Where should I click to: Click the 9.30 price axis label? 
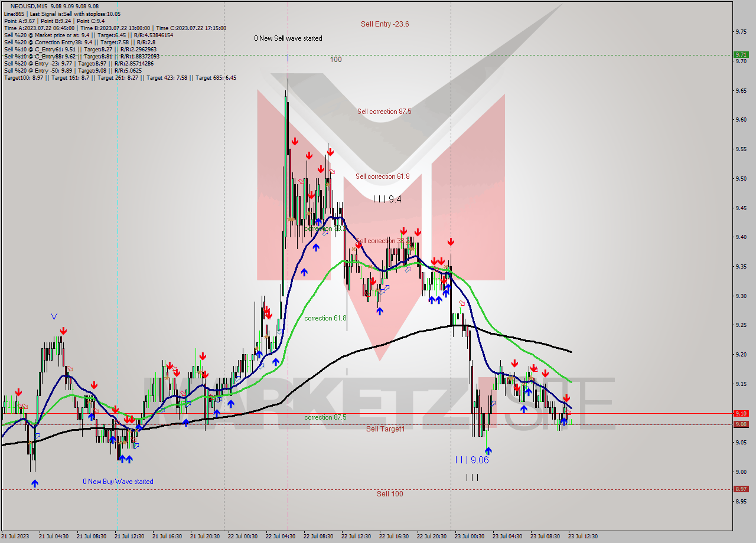742,296
